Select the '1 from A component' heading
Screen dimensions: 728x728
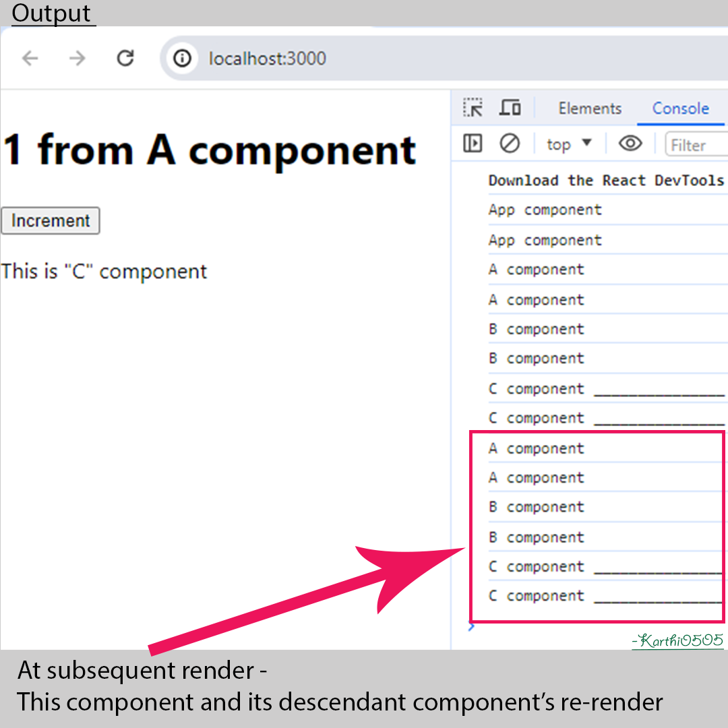[x=209, y=150]
